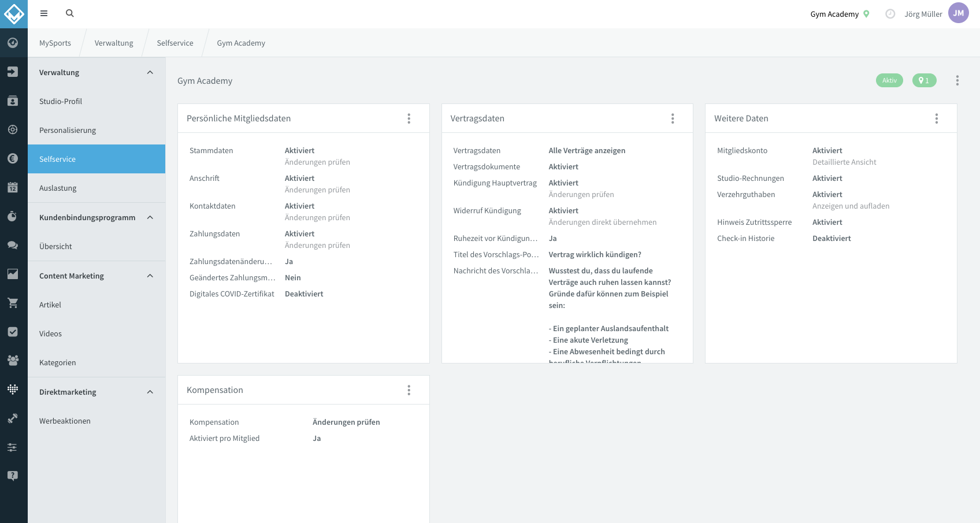Open the chat bubbles sidebar icon
This screenshot has width=980, height=523.
[x=13, y=245]
